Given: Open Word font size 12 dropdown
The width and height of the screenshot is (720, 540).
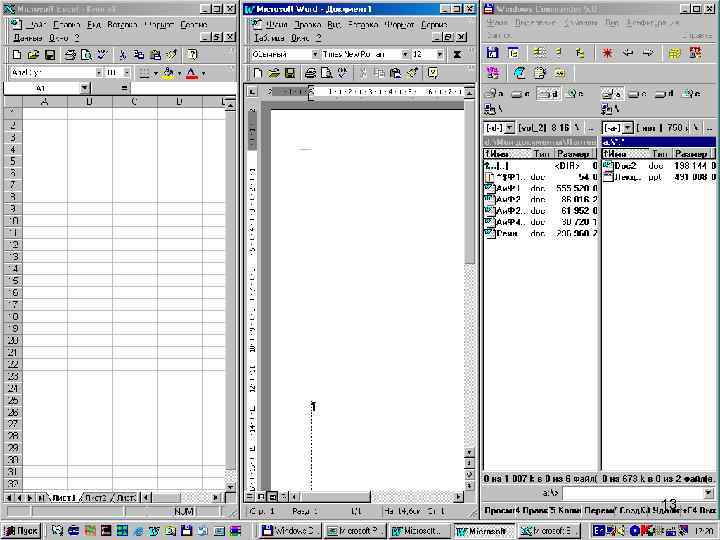Looking at the screenshot, I should [x=439, y=55].
